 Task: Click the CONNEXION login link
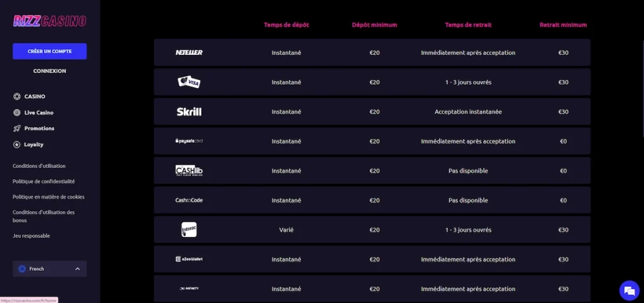pos(50,71)
